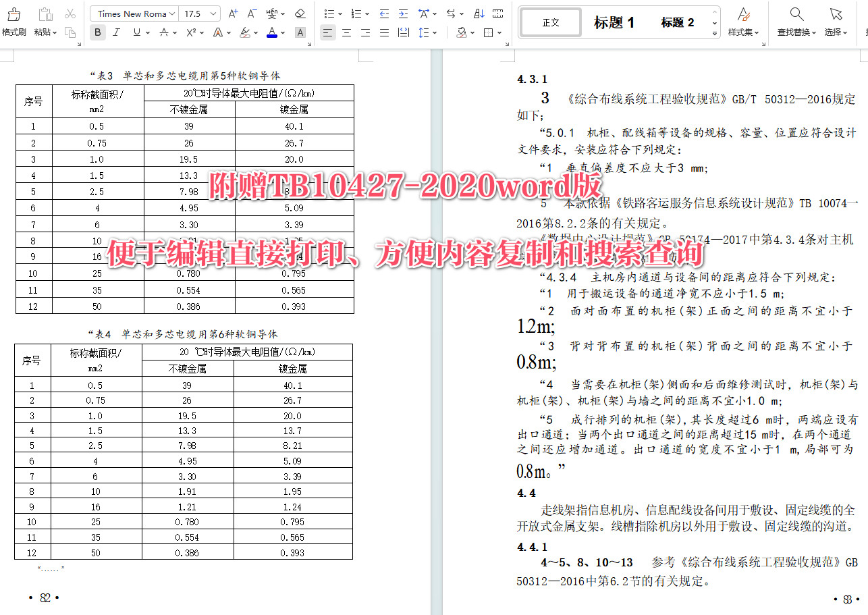Toggle Underline formatting
Viewport: 868px width, 615px height.
click(137, 32)
